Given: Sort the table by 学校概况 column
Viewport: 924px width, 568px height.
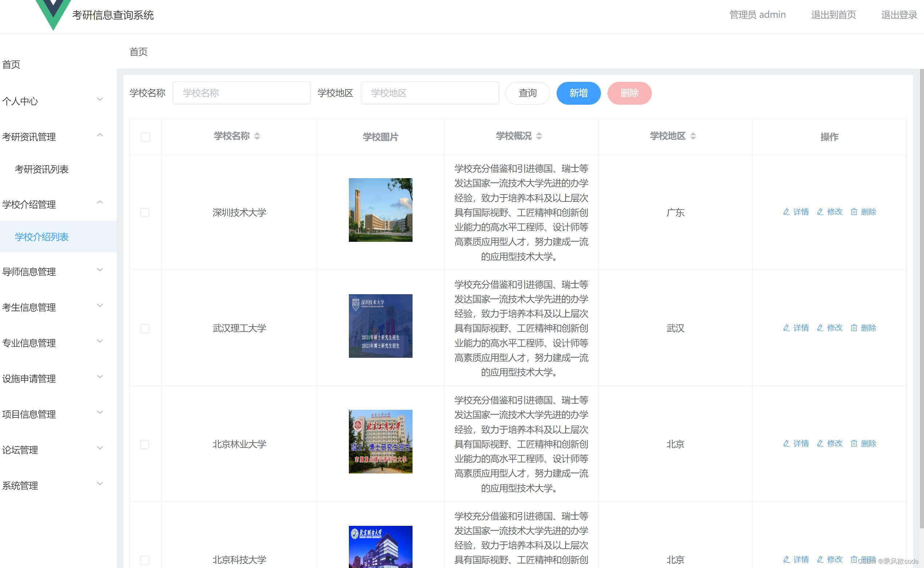Looking at the screenshot, I should coord(540,136).
